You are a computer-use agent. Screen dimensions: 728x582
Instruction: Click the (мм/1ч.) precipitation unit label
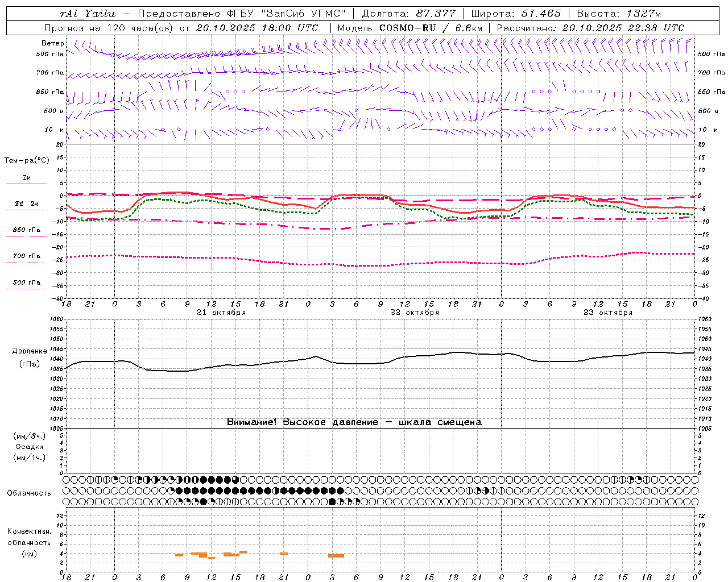click(x=30, y=457)
